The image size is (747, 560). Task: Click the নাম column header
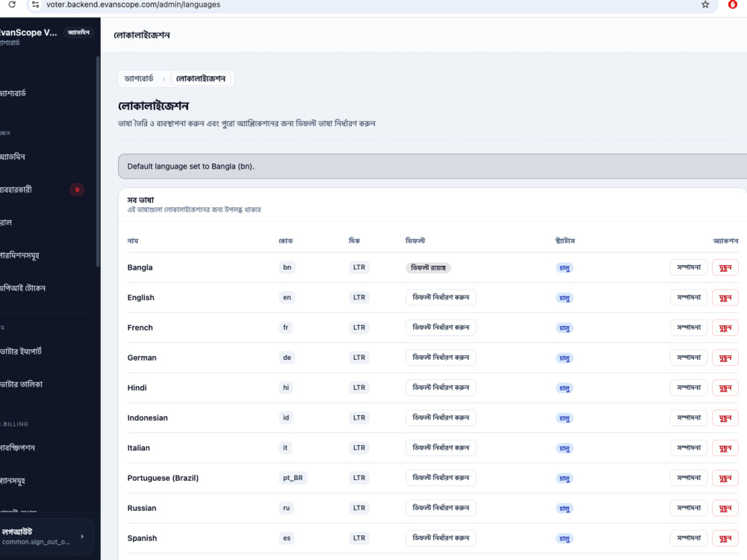tap(133, 241)
